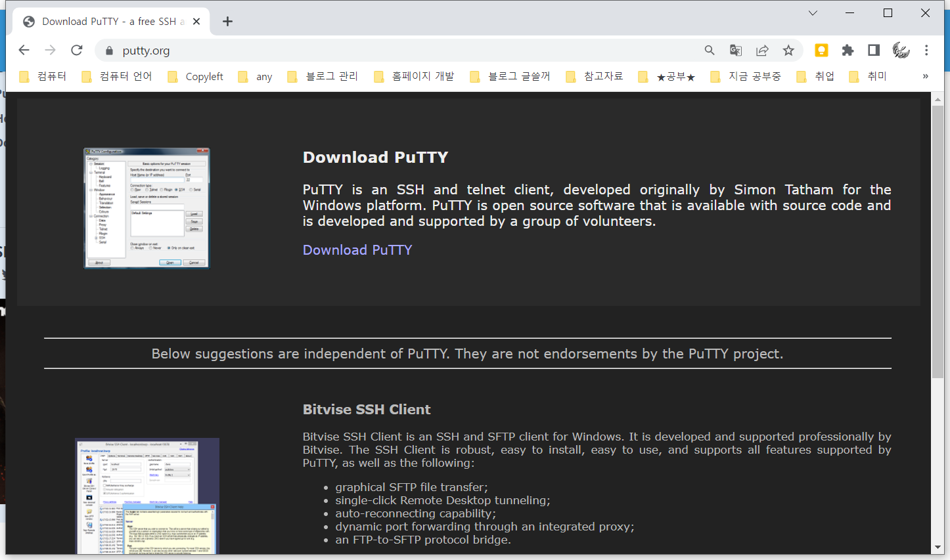Click the 'FTP-to-SFTP protocol bridge' bullet text
The height and width of the screenshot is (560, 950).
423,540
